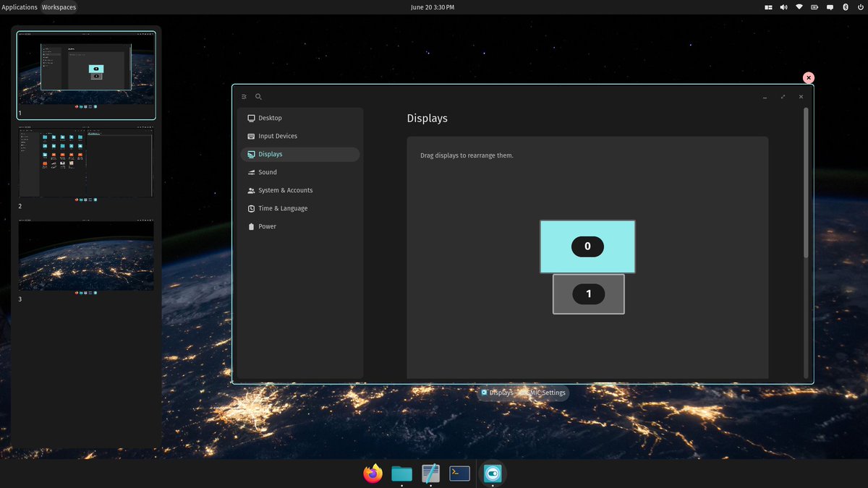
Task: Launch the terminal from the dock
Action: tap(459, 474)
